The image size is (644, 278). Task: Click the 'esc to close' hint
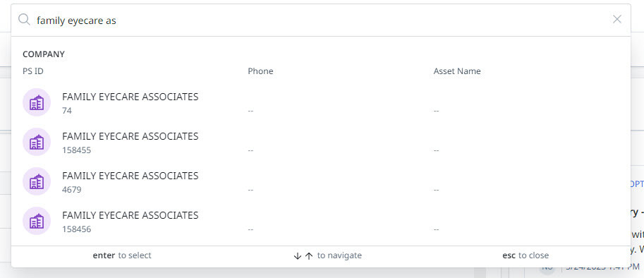coord(525,255)
